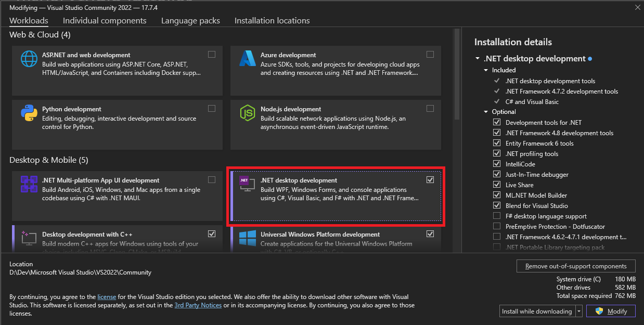Click the Desktop development with C++ icon
This screenshot has height=325, width=644.
pos(29,238)
